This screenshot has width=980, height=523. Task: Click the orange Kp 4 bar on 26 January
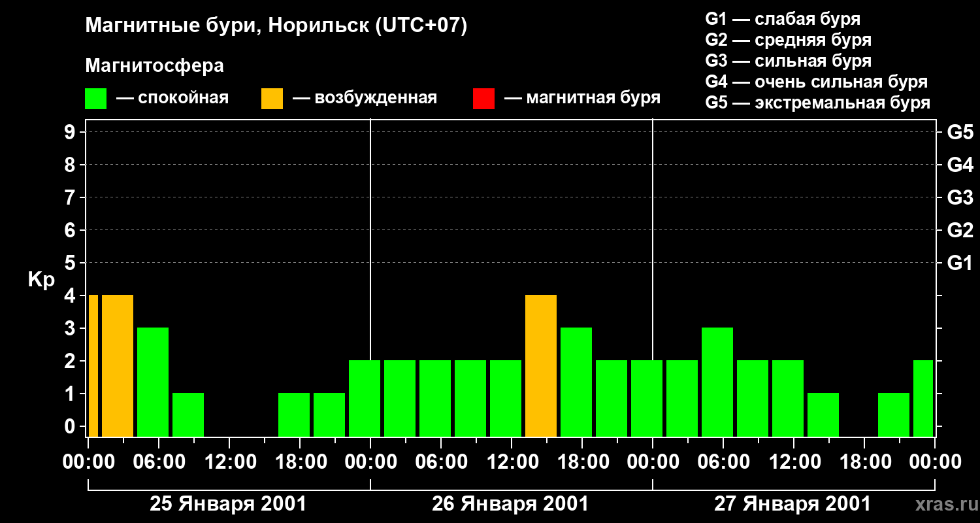click(x=541, y=365)
